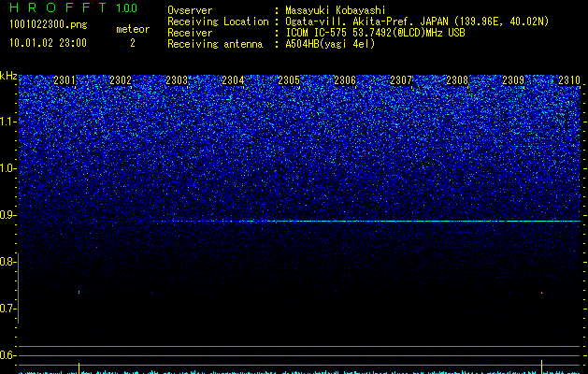Click the 0.6 frequency axis label
The width and height of the screenshot is (588, 374).
7,355
